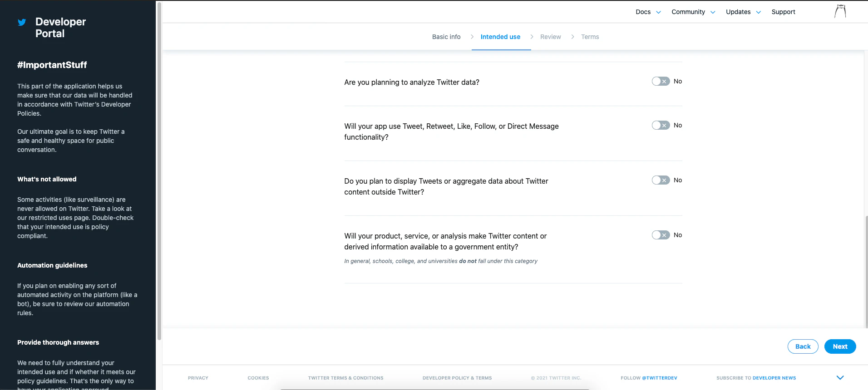Open the profile avatar in the top bar
The image size is (868, 390).
(x=840, y=11)
